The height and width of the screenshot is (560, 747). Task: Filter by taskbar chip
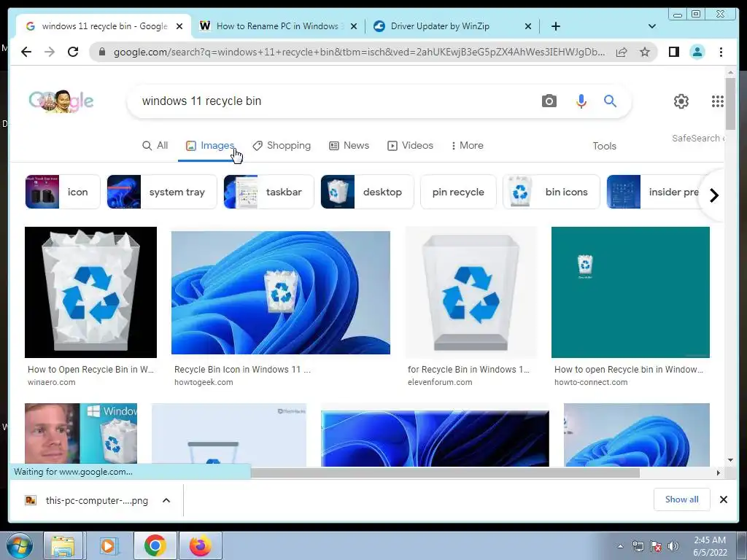coord(268,192)
